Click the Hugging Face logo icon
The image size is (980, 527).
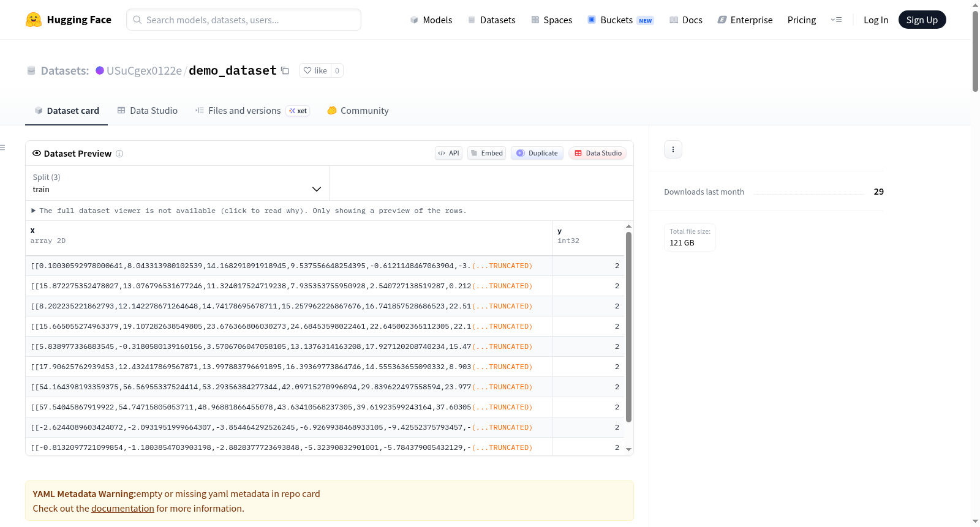(x=34, y=20)
